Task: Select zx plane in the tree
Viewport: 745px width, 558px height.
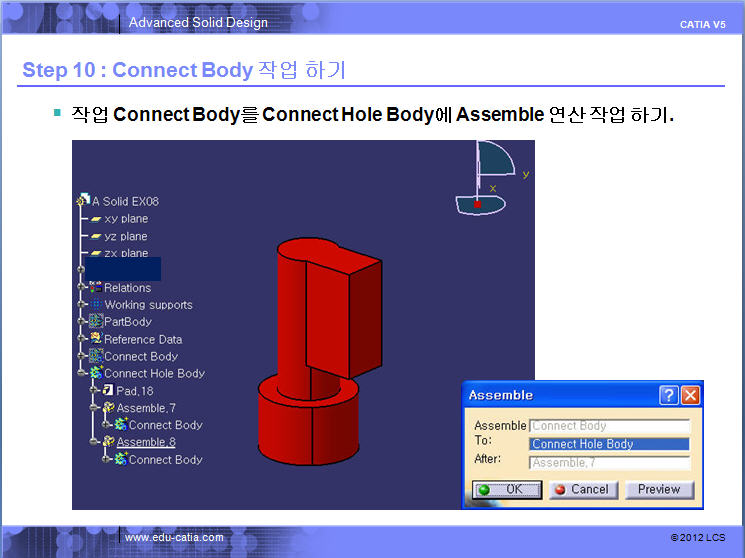Action: tap(125, 253)
